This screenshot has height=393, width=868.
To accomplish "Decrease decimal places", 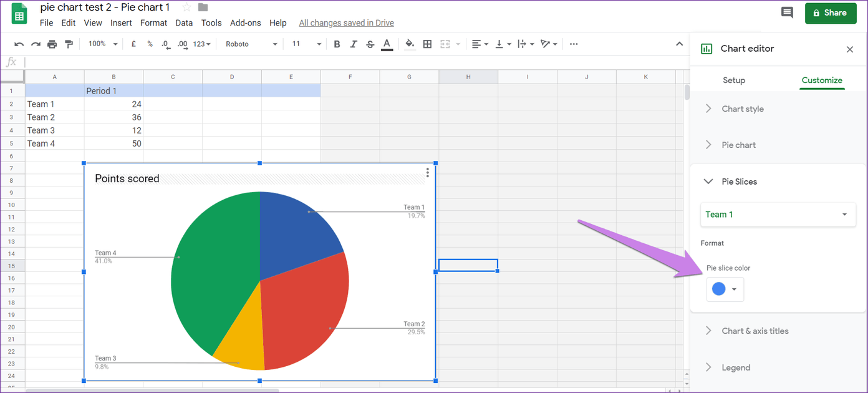I will [x=165, y=44].
